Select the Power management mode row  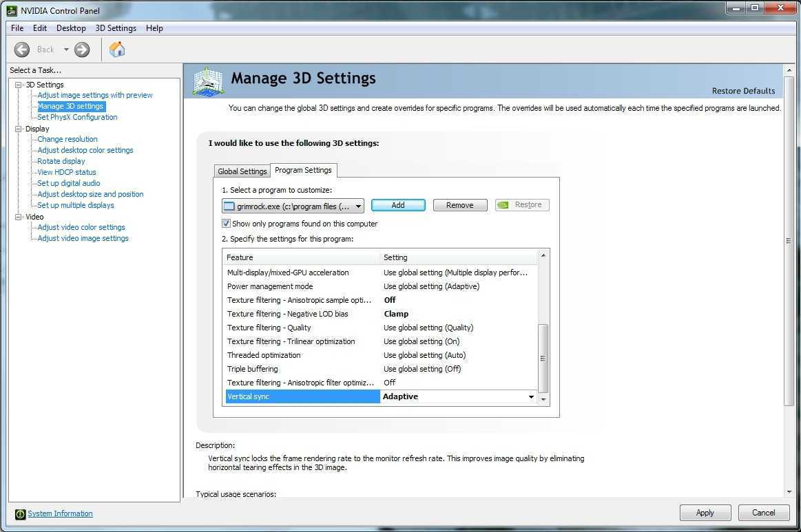pyautogui.click(x=381, y=286)
